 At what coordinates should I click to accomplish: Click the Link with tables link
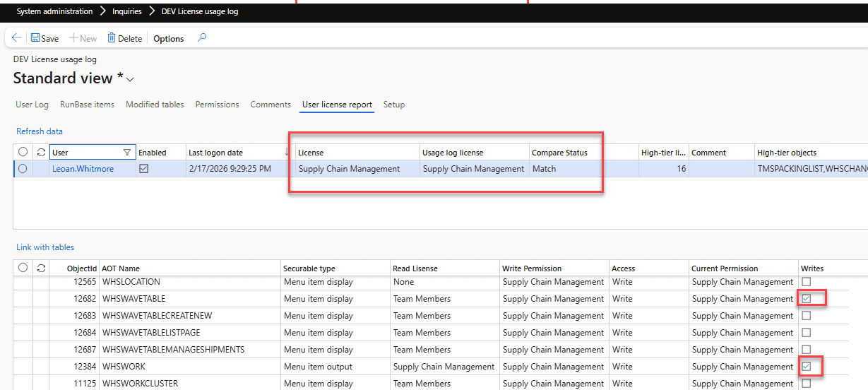[x=45, y=247]
